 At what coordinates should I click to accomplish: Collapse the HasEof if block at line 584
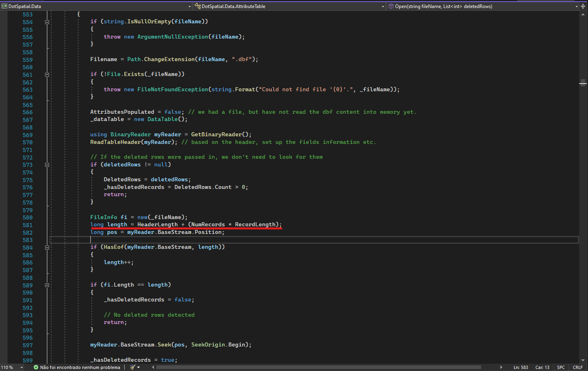pyautogui.click(x=47, y=248)
